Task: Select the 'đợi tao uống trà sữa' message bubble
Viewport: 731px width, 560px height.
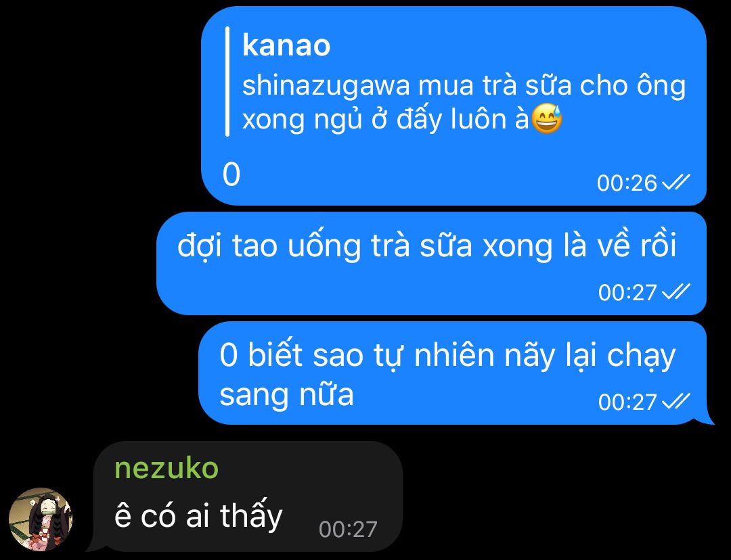Action: [x=431, y=263]
